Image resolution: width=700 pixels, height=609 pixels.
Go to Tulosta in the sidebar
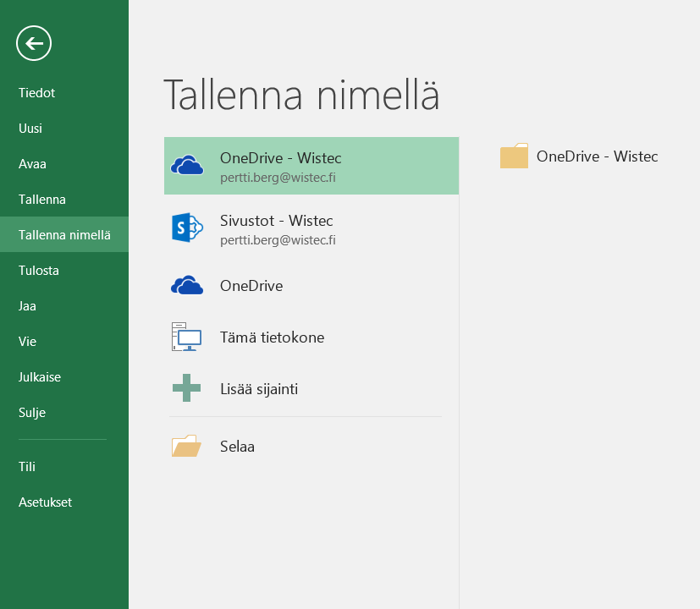pos(39,271)
